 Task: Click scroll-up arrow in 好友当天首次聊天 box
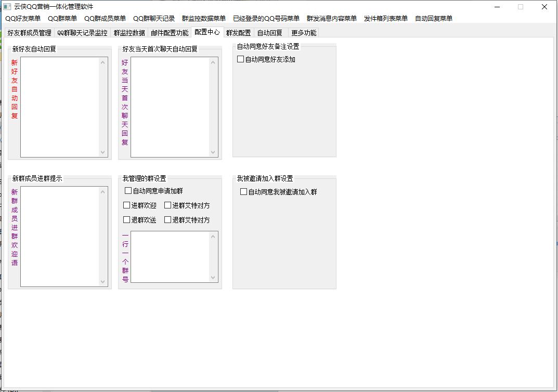tap(213, 62)
